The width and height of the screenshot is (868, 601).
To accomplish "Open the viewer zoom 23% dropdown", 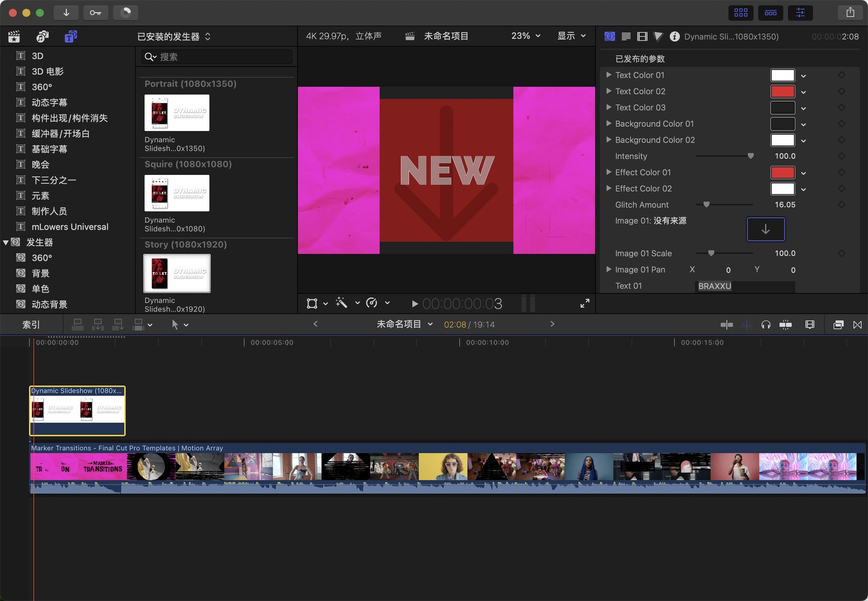I will [526, 36].
